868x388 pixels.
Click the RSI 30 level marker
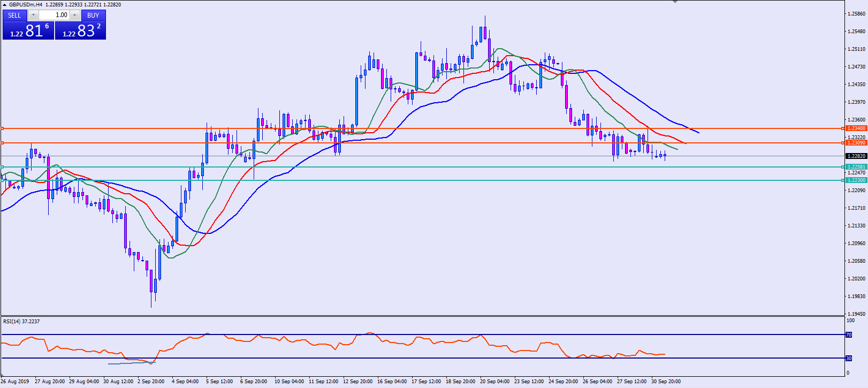(x=848, y=358)
